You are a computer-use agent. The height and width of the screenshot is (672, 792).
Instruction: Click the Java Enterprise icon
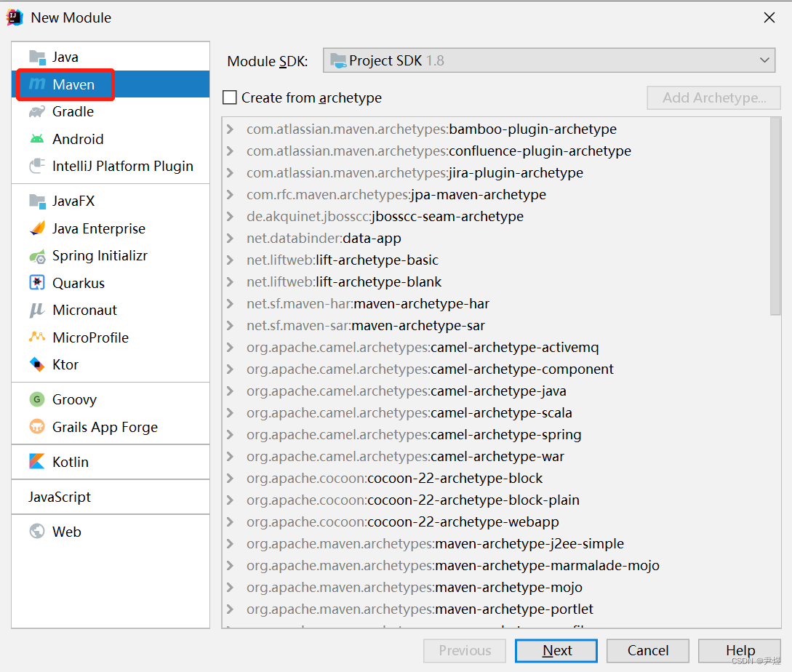[37, 228]
